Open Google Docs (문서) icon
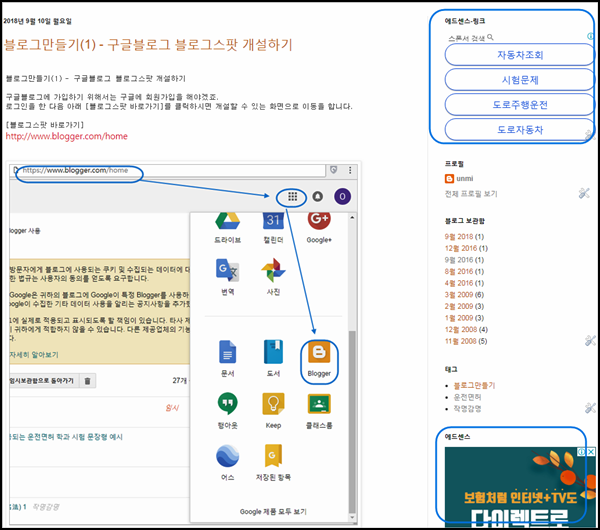 pos(227,351)
